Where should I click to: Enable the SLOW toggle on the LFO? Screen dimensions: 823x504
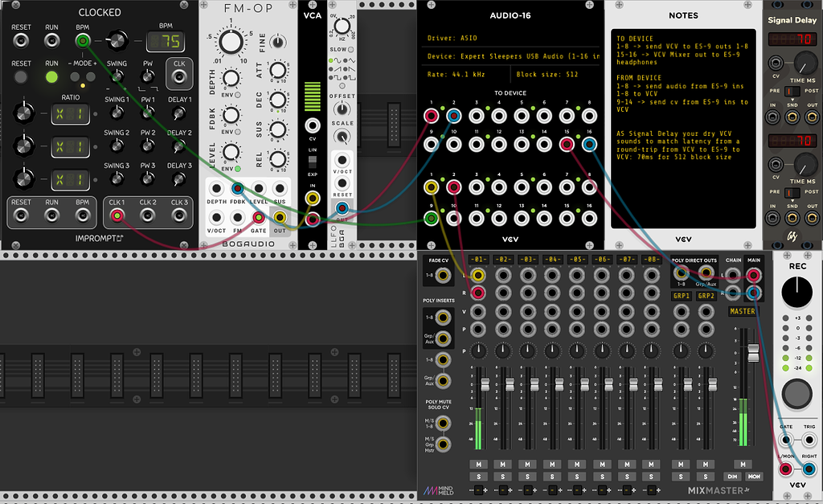click(x=350, y=49)
